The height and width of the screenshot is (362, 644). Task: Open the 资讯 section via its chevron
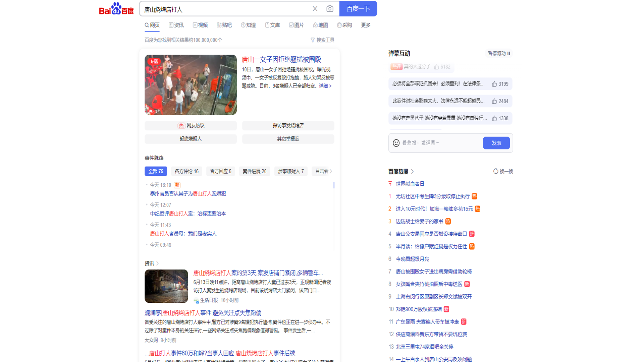click(x=158, y=263)
